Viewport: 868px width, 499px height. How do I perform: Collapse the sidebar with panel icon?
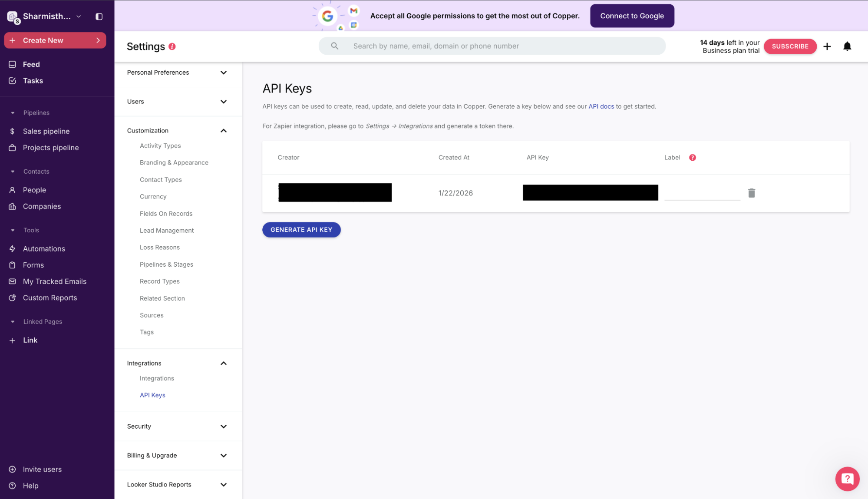(99, 17)
